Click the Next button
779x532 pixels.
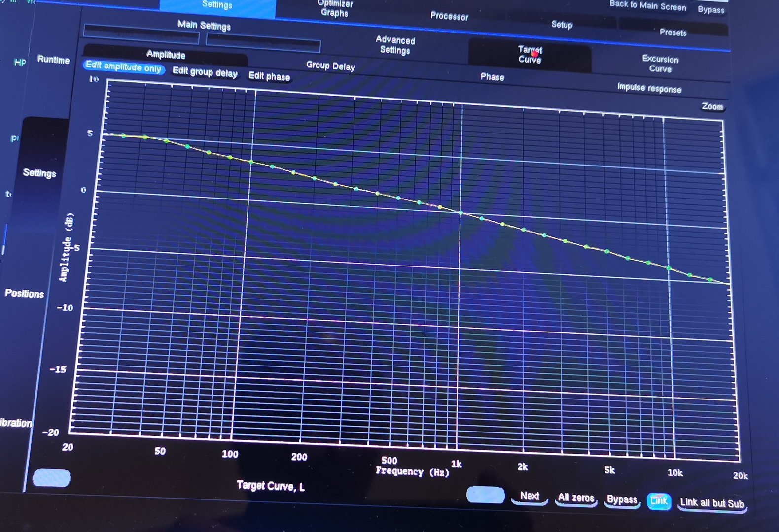tap(530, 496)
